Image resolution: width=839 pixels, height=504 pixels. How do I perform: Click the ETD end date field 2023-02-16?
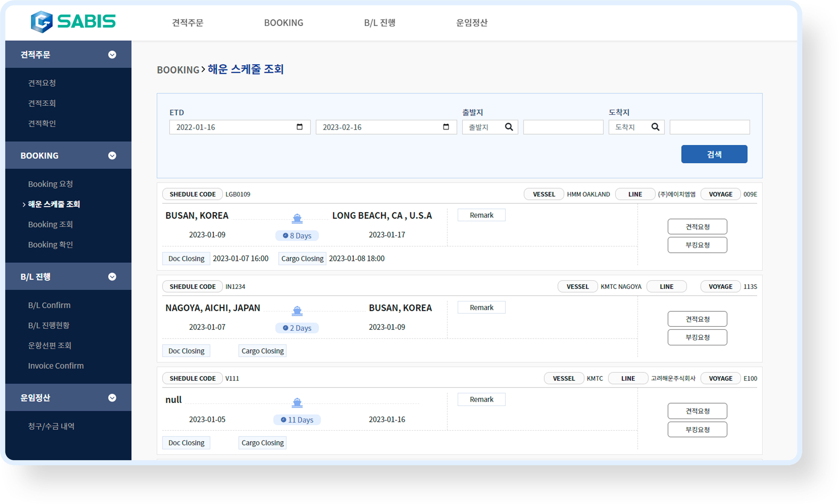click(386, 127)
